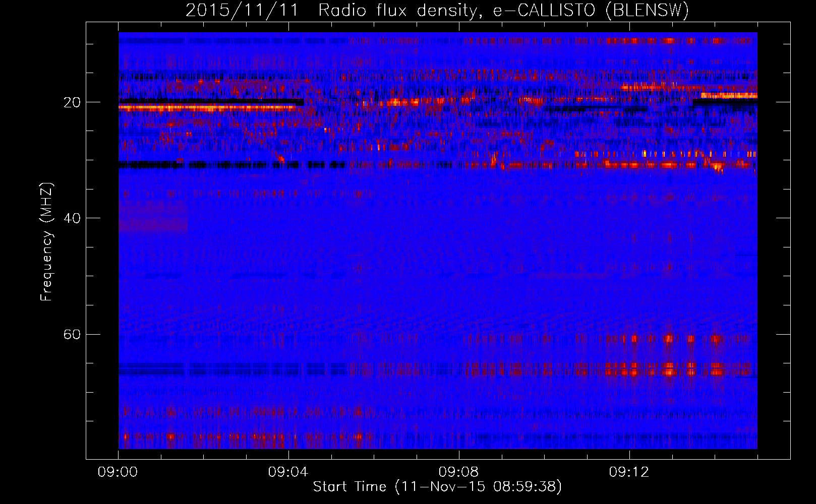Select the 09:12 time tick label

[x=629, y=472]
